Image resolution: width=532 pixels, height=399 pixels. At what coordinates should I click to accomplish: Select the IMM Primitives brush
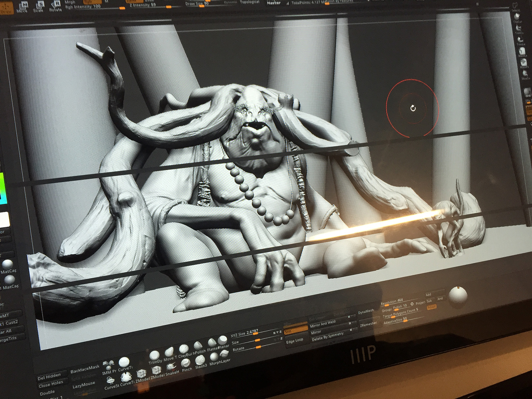point(109,367)
